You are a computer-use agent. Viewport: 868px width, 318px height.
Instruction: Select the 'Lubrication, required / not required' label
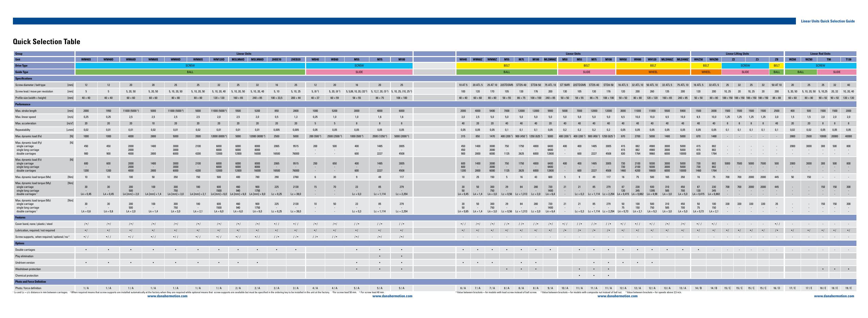coord(35,230)
